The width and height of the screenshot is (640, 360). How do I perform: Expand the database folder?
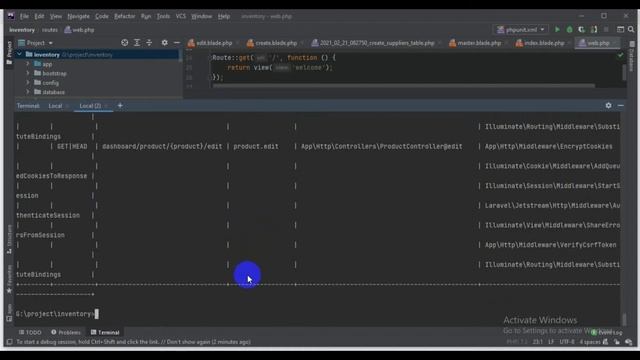28,92
